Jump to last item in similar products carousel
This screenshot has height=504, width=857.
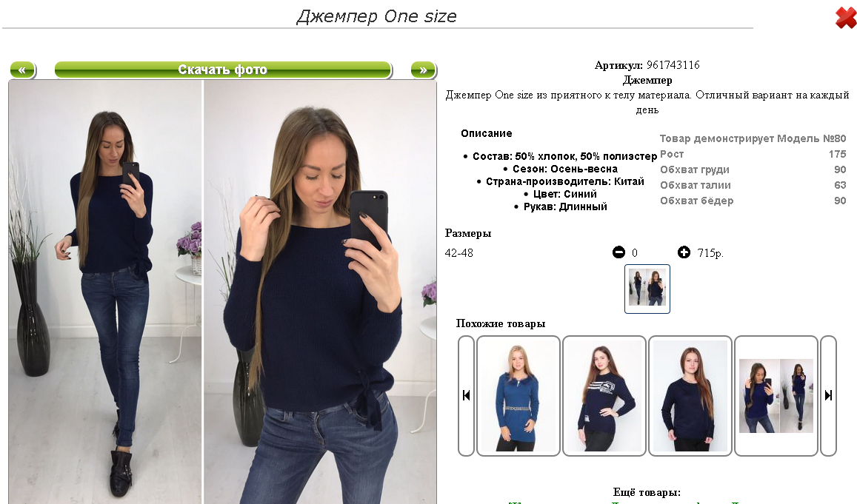coord(829,396)
